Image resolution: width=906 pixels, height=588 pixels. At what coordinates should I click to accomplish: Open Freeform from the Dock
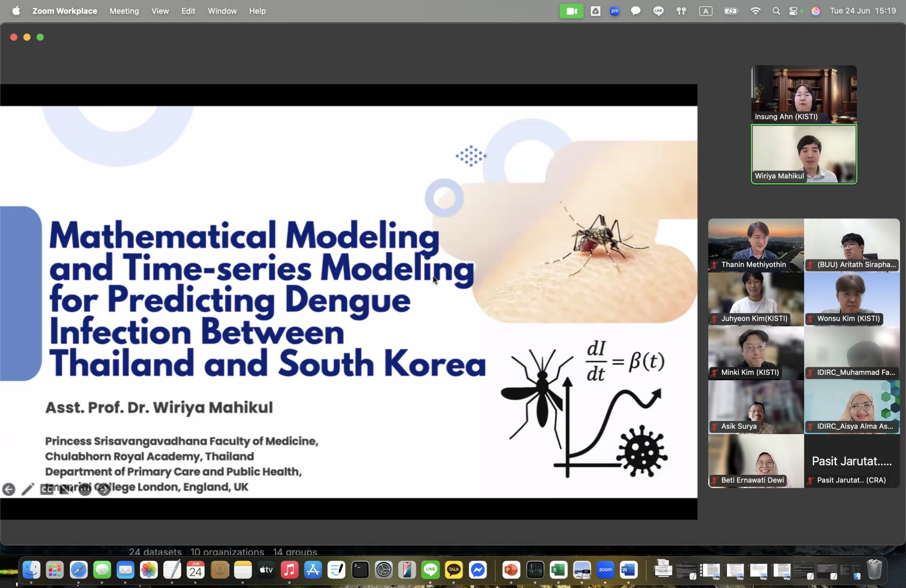pyautogui.click(x=336, y=570)
